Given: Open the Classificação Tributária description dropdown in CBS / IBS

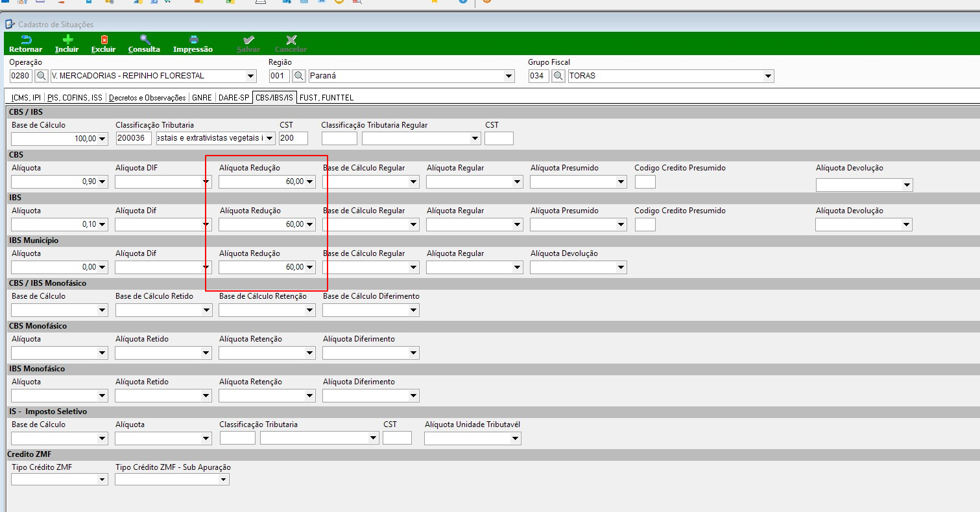Looking at the screenshot, I should [270, 139].
